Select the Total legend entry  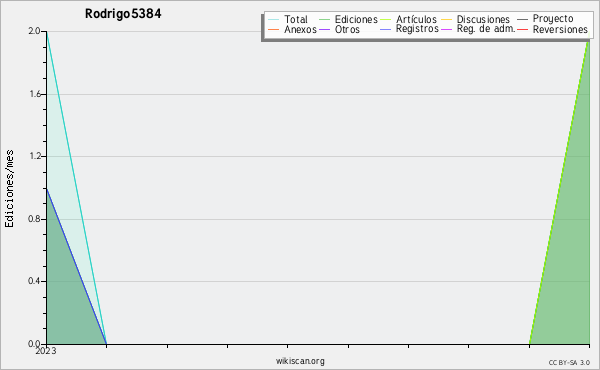click(296, 19)
